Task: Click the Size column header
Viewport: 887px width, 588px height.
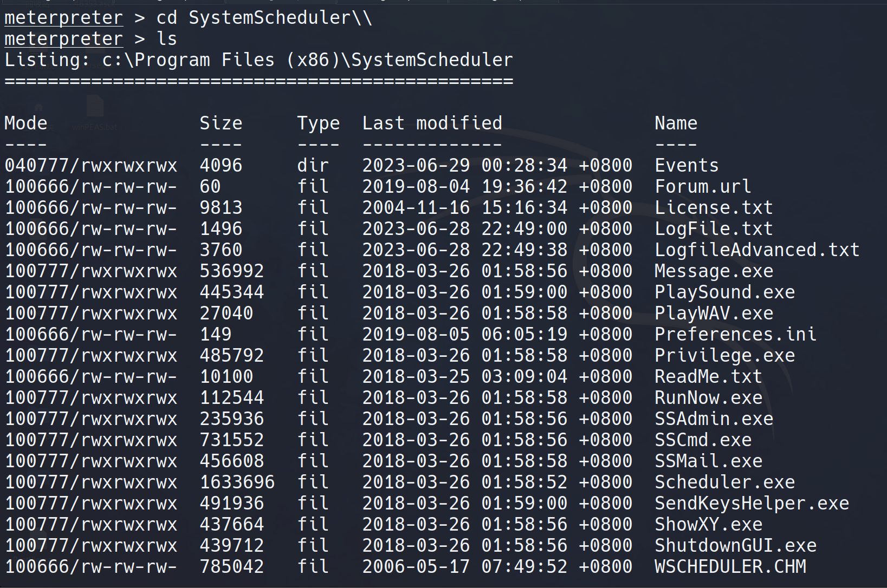Action: point(221,123)
